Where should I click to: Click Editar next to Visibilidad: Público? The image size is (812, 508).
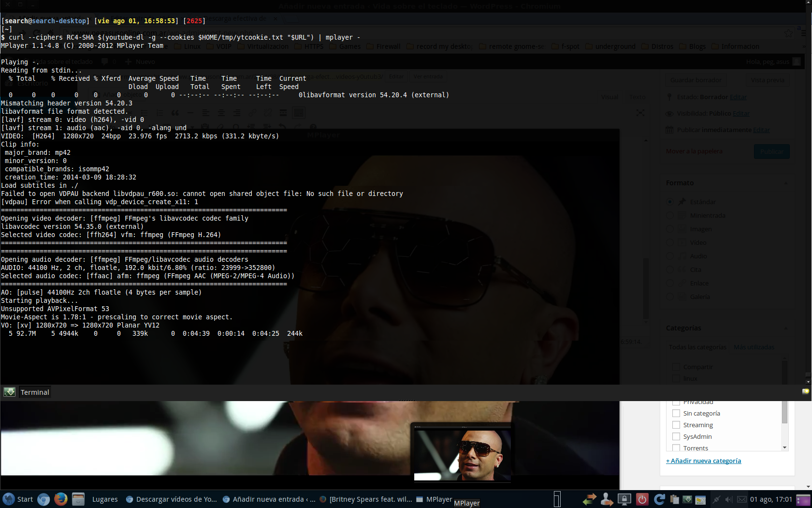pyautogui.click(x=741, y=114)
